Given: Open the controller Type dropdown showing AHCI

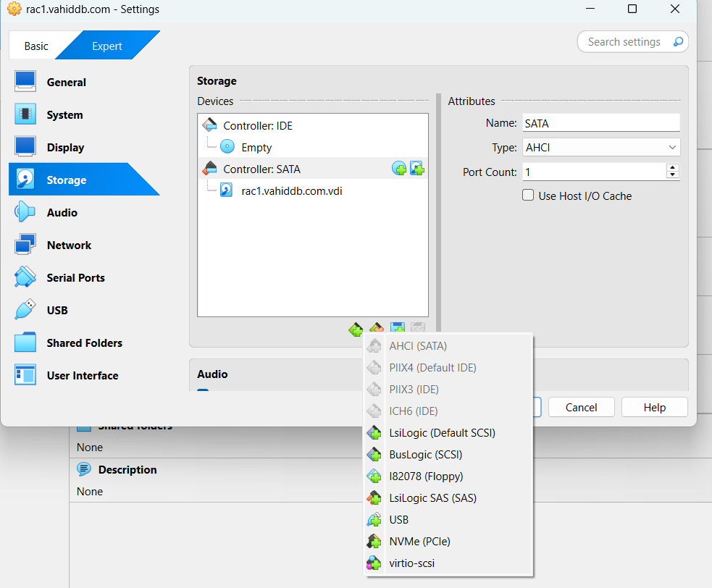Looking at the screenshot, I should [x=601, y=148].
